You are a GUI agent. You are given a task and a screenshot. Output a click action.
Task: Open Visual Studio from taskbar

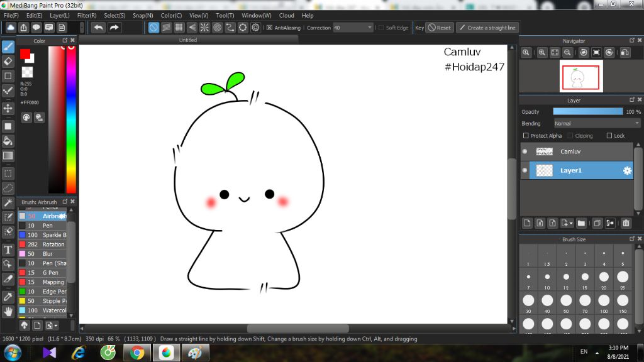49,353
